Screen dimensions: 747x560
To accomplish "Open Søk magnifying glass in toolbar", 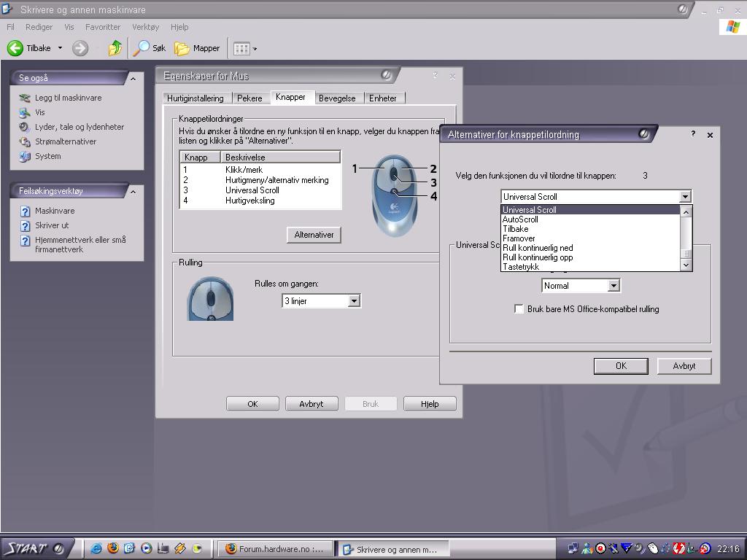I will (142, 48).
